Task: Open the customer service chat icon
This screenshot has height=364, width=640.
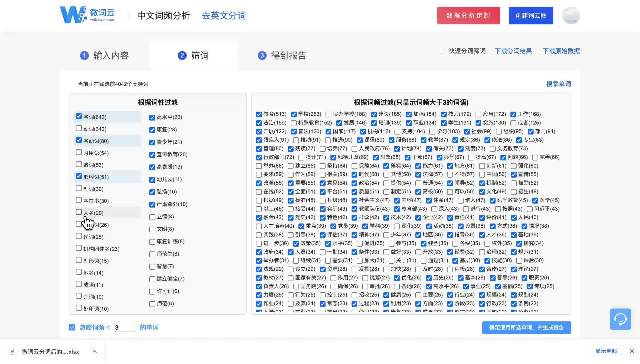Action: coord(620,319)
